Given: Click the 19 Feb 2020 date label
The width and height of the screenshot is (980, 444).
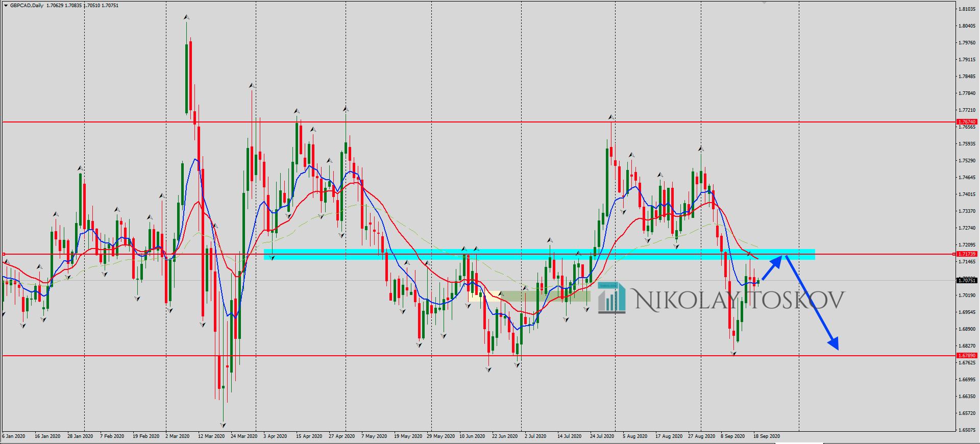Looking at the screenshot, I should coord(146,436).
